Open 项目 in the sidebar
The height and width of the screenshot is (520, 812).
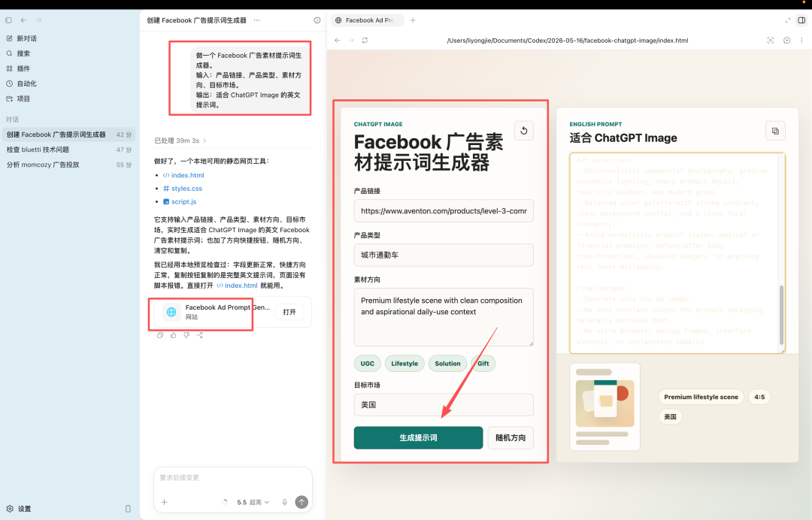point(19,98)
